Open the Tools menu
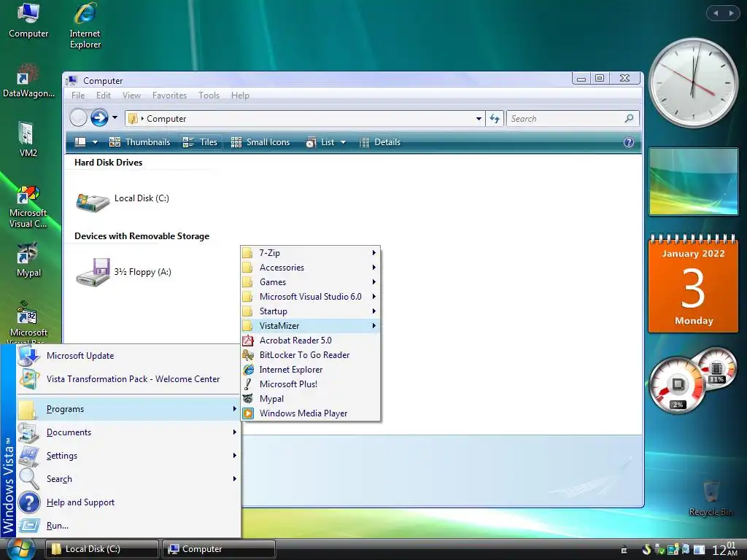This screenshot has width=747, height=560. (209, 96)
